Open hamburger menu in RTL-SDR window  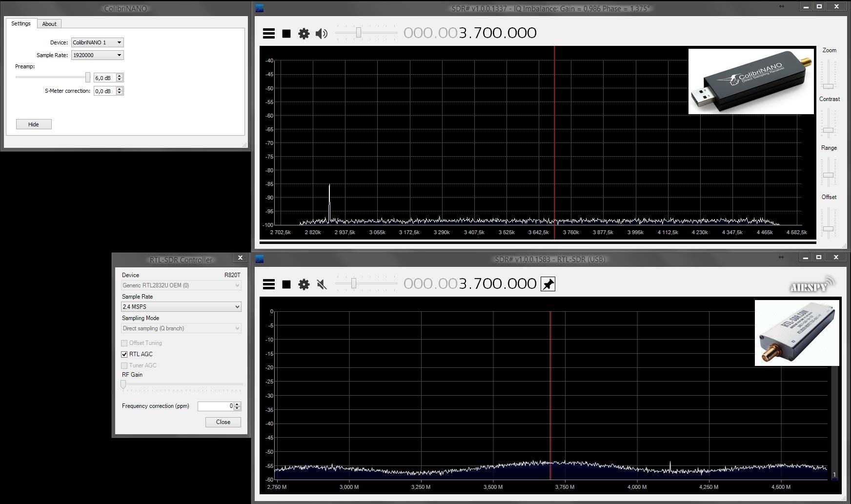(268, 284)
